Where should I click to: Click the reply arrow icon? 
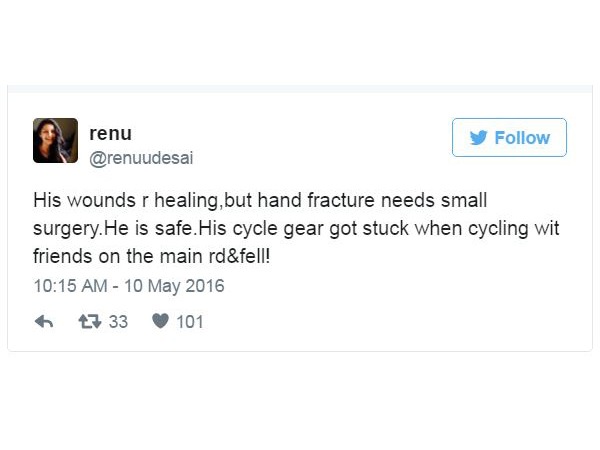[44, 322]
